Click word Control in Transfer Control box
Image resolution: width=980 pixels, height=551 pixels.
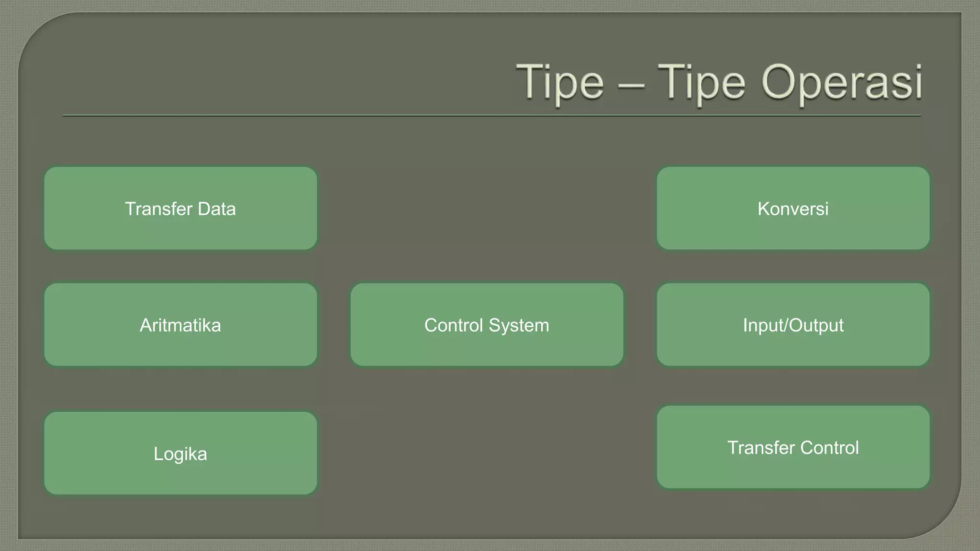pyautogui.click(x=829, y=448)
